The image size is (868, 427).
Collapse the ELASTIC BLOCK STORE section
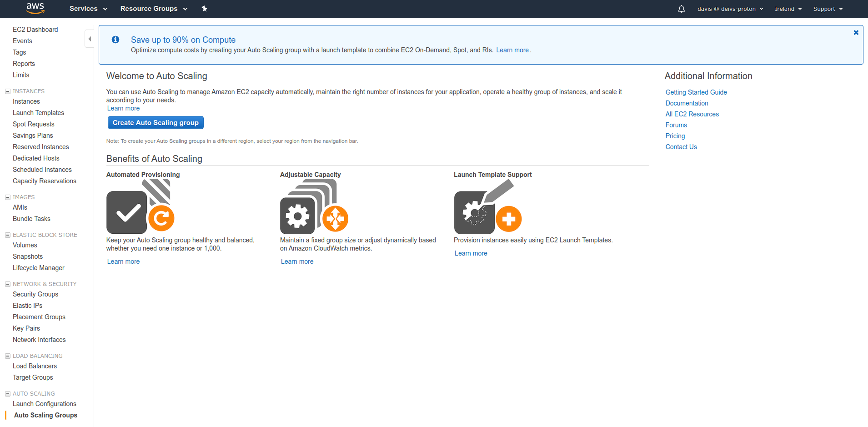[8, 235]
